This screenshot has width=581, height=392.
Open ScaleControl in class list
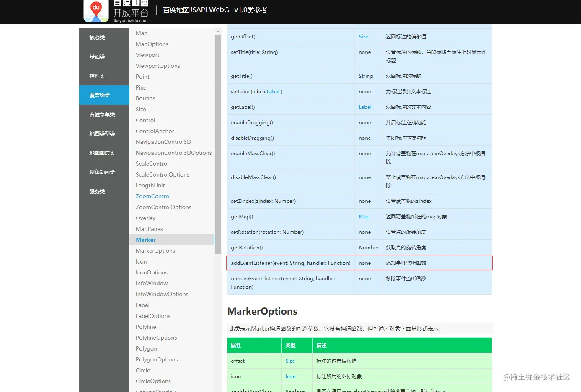152,164
